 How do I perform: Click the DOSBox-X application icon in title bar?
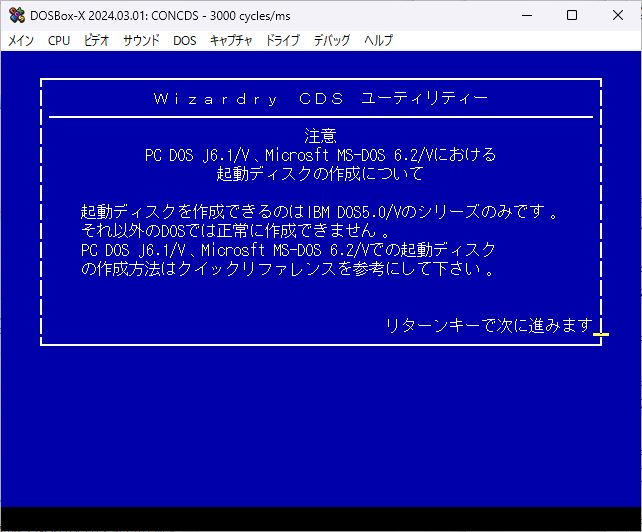point(17,16)
